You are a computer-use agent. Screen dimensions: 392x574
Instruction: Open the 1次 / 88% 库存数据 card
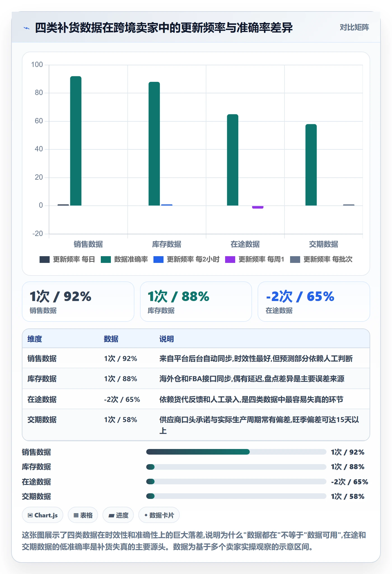click(196, 302)
